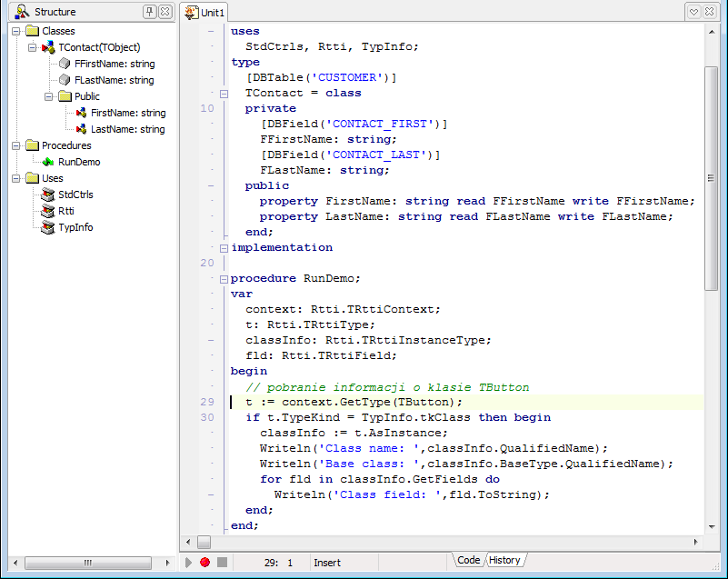Click the StdCtrls unit icon under Uses
The height and width of the screenshot is (579, 728).
click(49, 195)
